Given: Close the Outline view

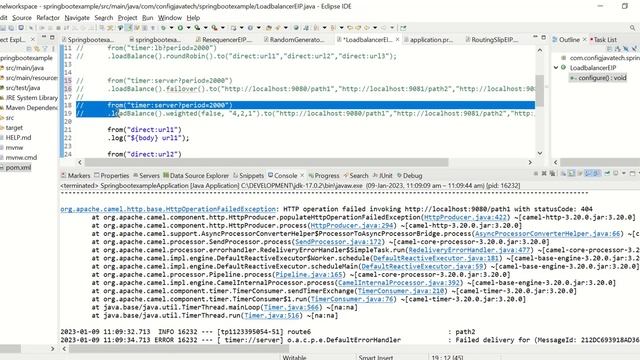Looking at the screenshot, I should 584,39.
